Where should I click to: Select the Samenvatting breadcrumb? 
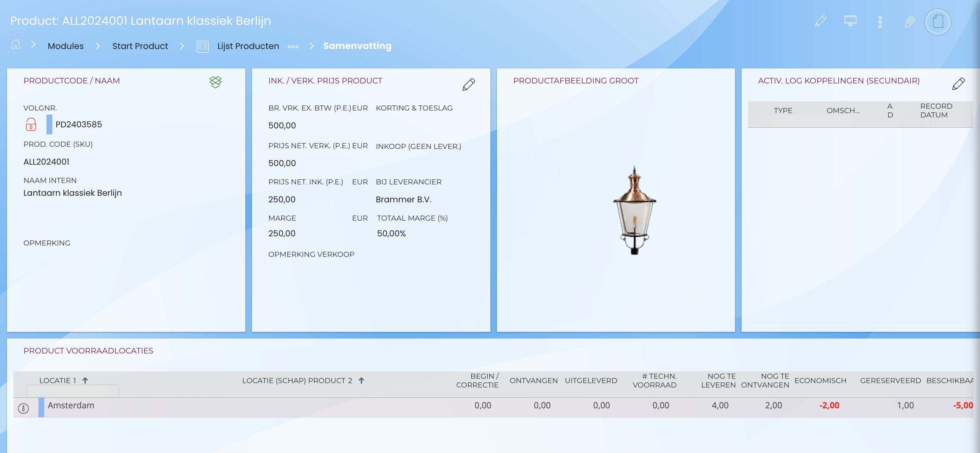click(x=357, y=46)
